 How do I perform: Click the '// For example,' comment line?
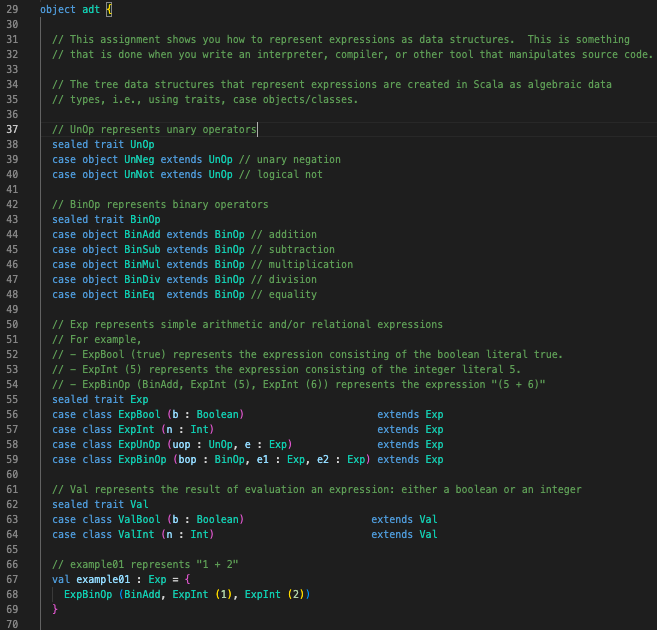point(97,339)
